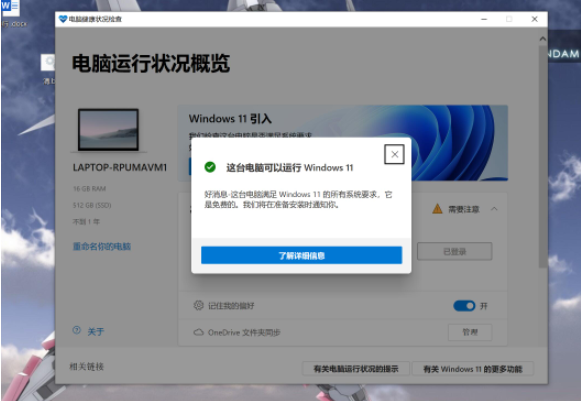Open 有关电脑运行状况的提示 link button
This screenshot has width=581, height=401.
click(x=356, y=369)
